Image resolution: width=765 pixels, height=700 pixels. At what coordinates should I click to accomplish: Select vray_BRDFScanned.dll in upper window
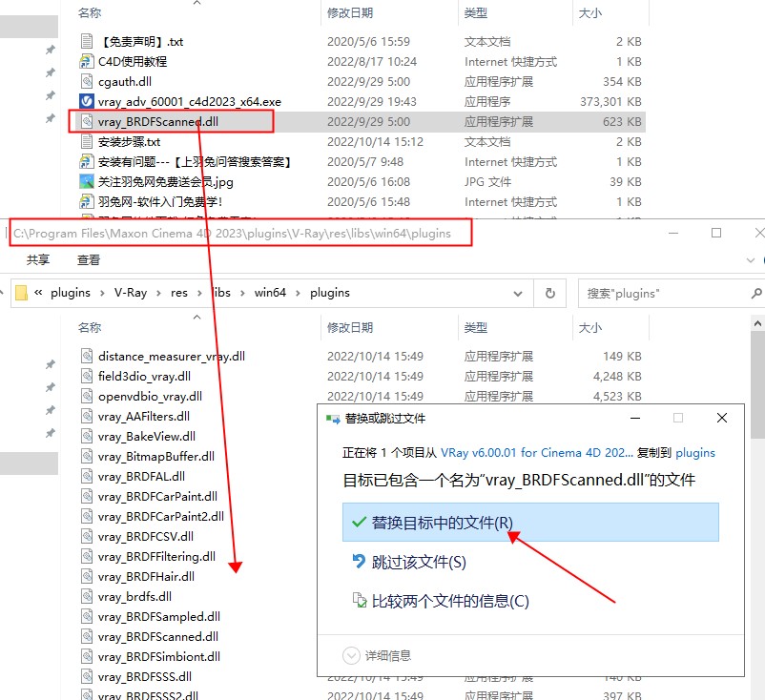click(157, 121)
